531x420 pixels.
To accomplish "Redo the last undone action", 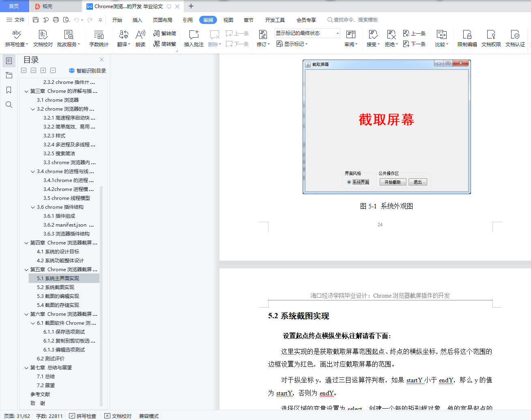I will pyautogui.click(x=90, y=20).
